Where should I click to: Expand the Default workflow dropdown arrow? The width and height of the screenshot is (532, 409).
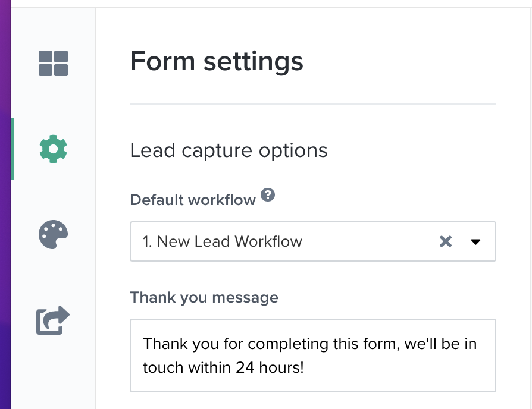tap(475, 241)
